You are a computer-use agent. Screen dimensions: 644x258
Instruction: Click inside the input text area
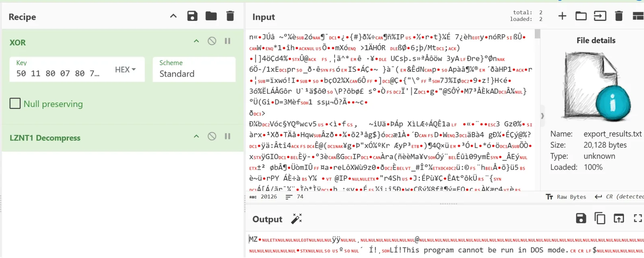[x=390, y=109]
